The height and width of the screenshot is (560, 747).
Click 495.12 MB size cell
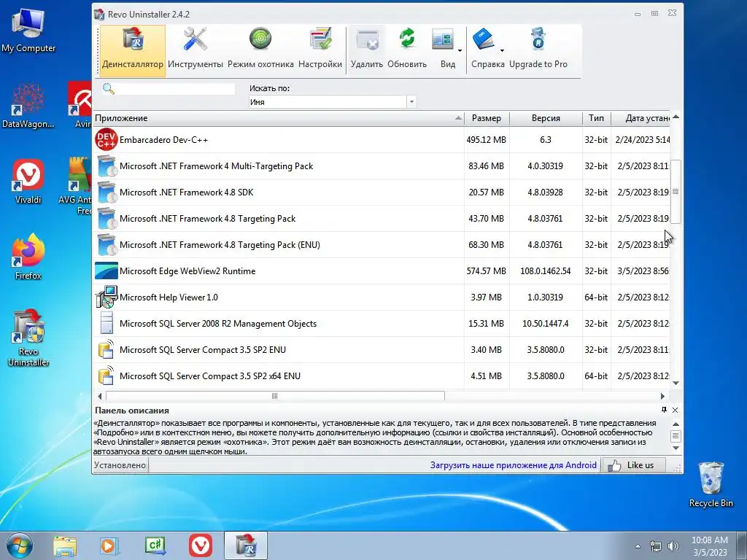pos(487,139)
